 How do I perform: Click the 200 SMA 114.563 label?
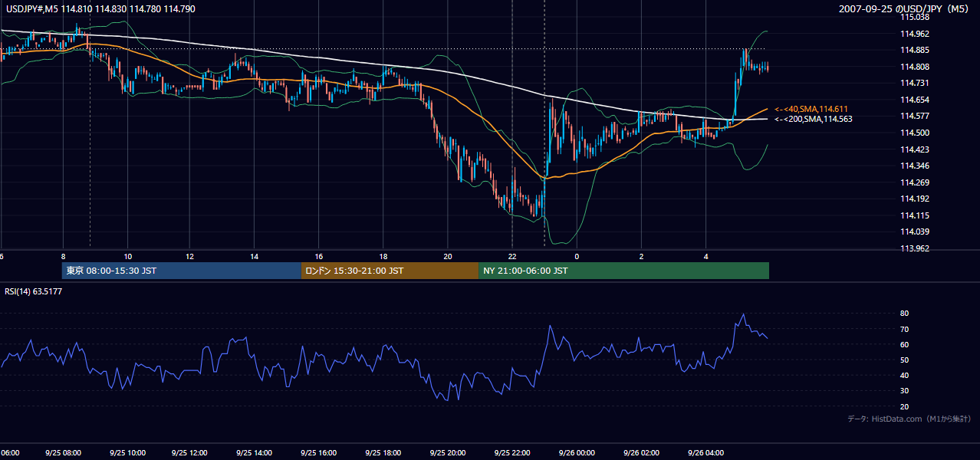click(813, 120)
